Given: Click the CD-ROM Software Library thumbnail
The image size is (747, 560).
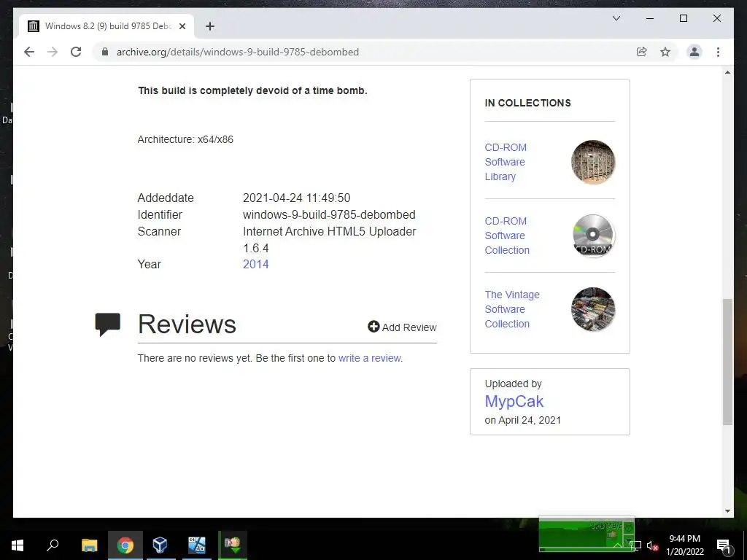Looking at the screenshot, I should pyautogui.click(x=593, y=162).
